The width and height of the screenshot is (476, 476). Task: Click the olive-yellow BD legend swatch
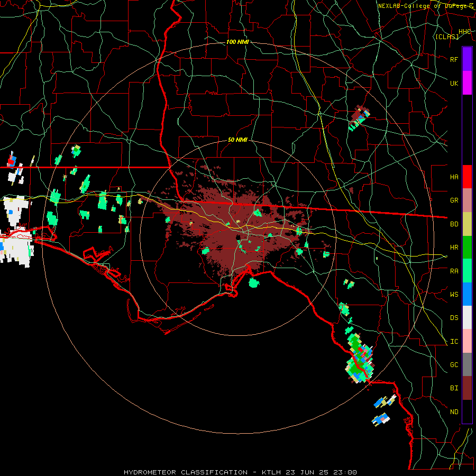coord(467,224)
